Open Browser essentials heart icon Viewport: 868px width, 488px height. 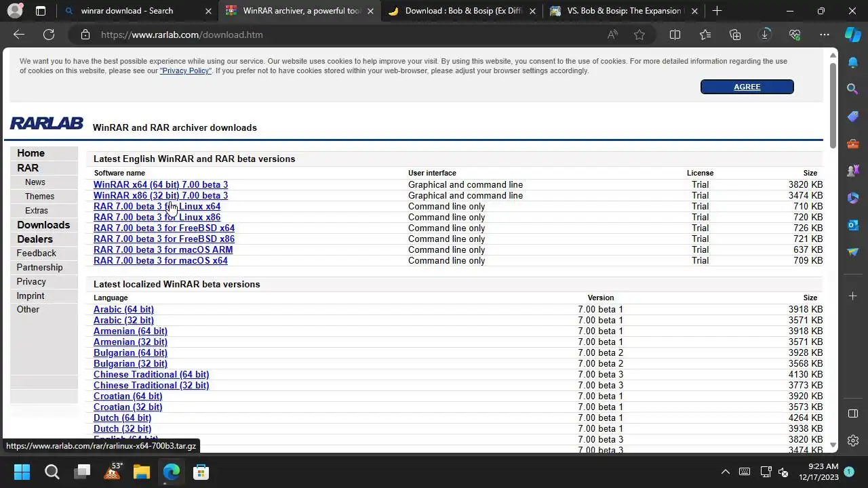click(x=795, y=35)
